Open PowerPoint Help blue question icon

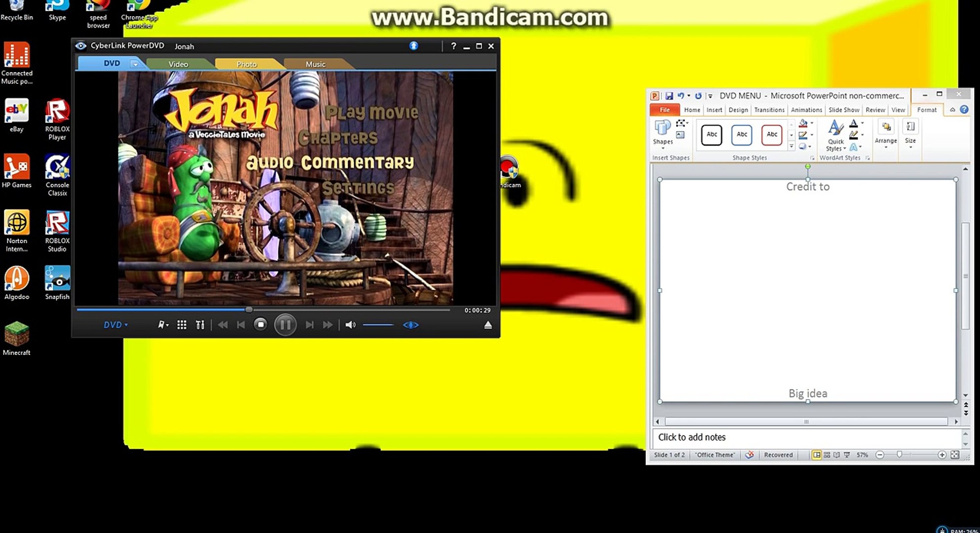click(x=964, y=110)
